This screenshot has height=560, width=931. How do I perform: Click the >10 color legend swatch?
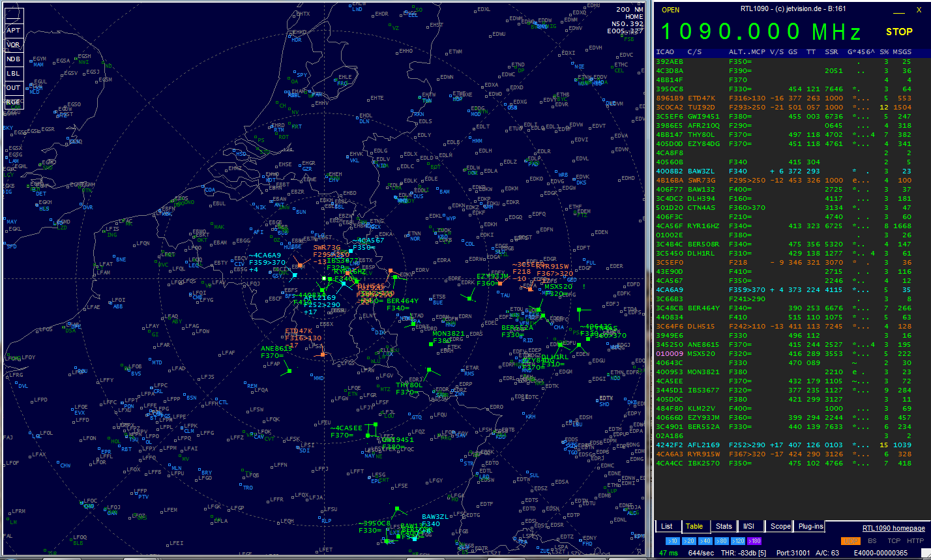coord(672,541)
